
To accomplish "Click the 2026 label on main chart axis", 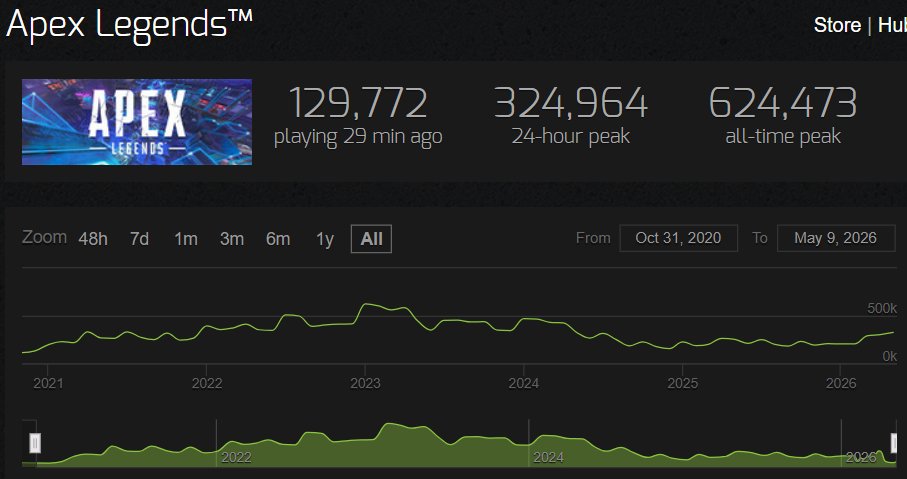I will point(841,384).
